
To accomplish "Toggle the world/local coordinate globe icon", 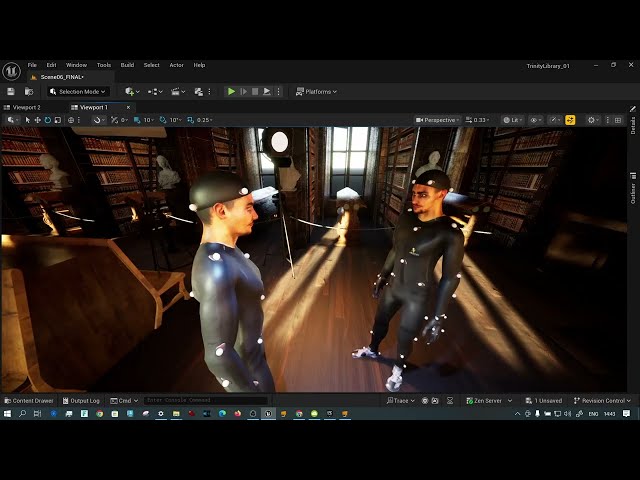I will 71,120.
